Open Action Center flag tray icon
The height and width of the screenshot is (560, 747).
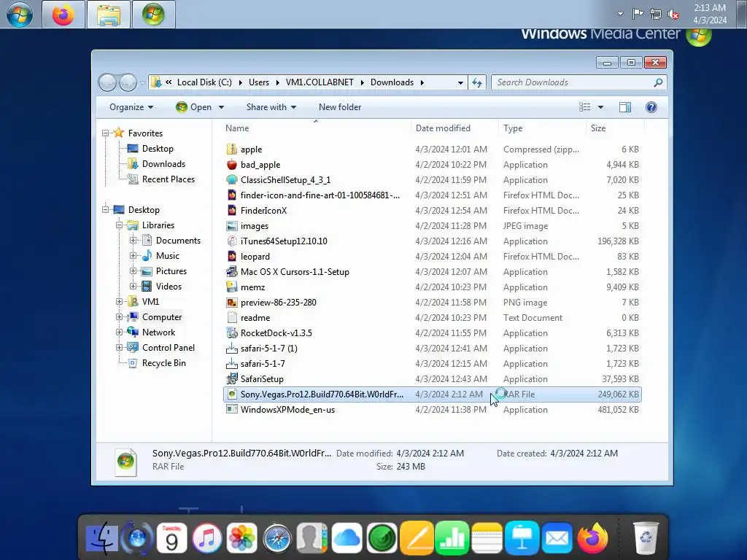click(638, 14)
